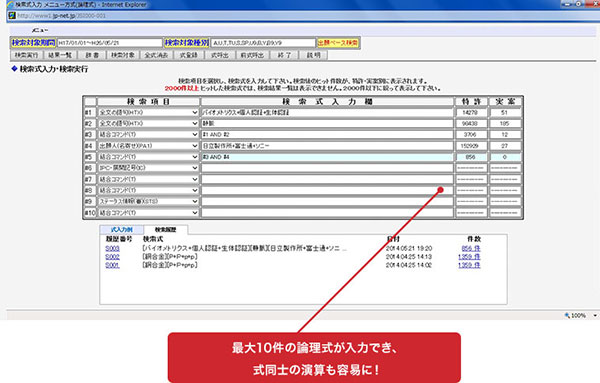Open history entry S003

[x=112, y=248]
